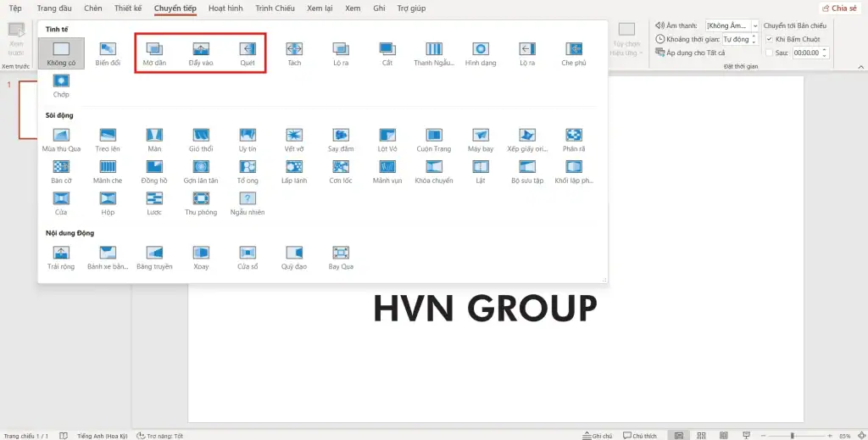Enable the Sau timing checkbox
The width and height of the screenshot is (868, 440).
769,53
